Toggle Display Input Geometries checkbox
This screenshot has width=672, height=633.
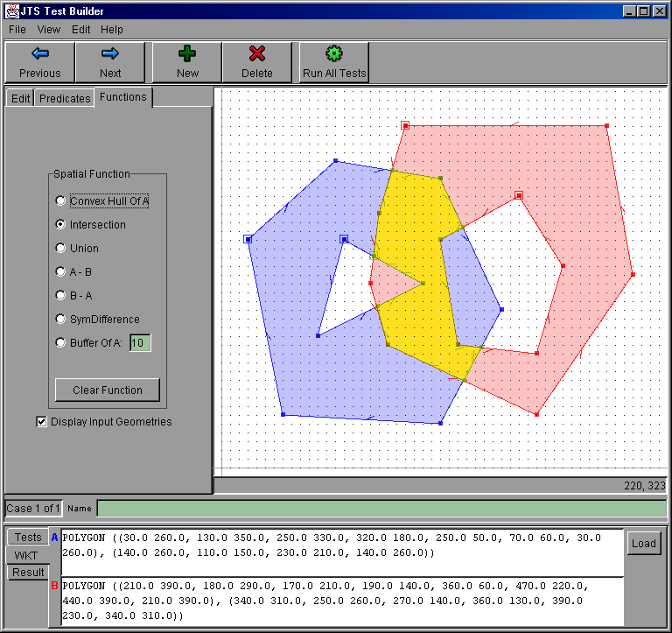(x=42, y=422)
